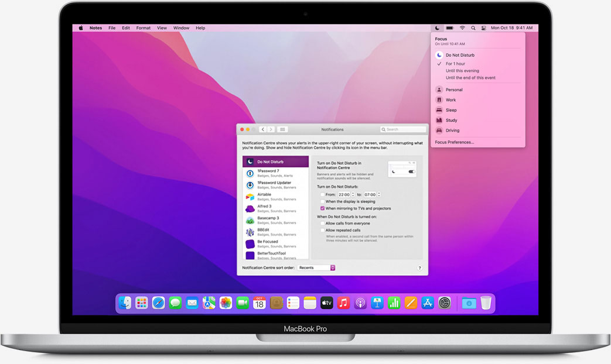This screenshot has height=364, width=611.
Task: Show all preferences with the grid button
Action: pos(282,129)
